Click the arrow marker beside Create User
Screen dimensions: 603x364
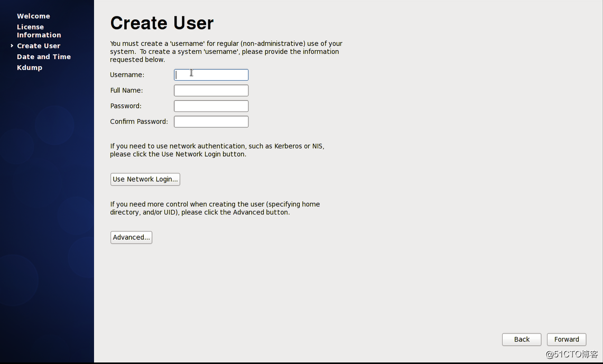point(12,45)
